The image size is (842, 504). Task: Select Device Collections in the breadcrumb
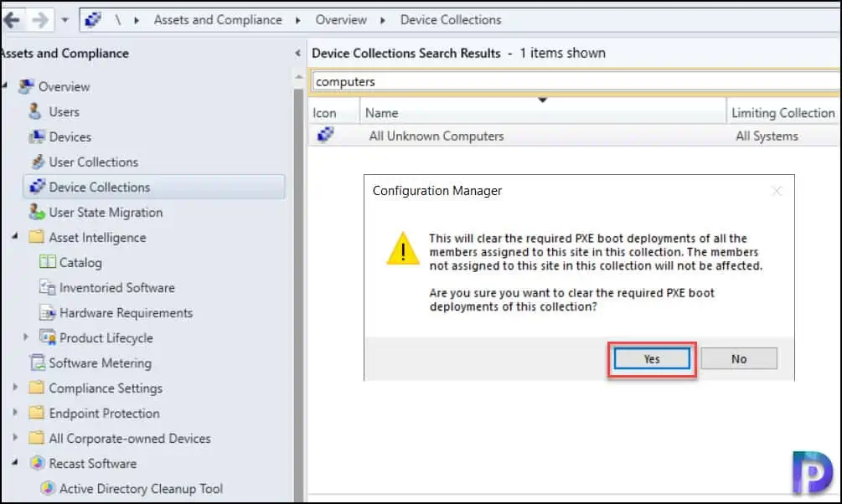(451, 20)
